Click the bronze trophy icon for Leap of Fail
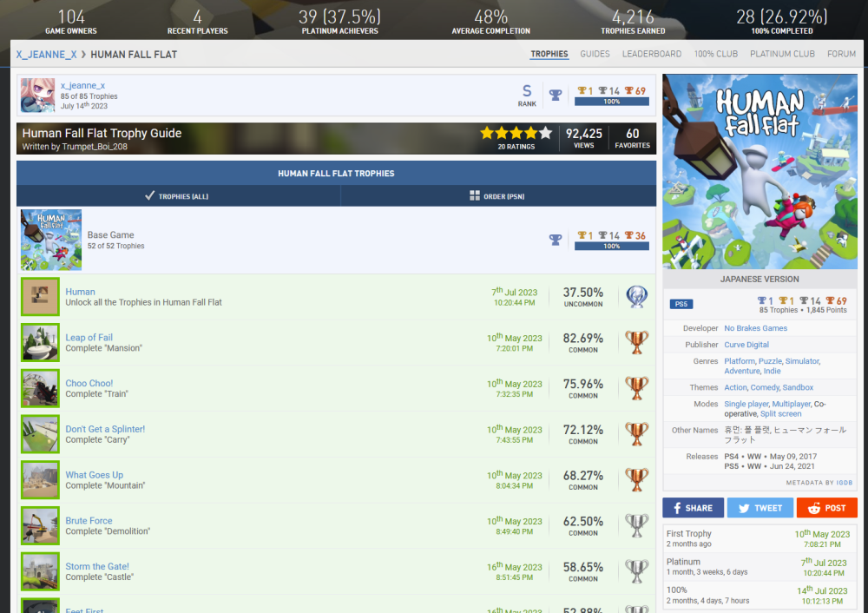Image resolution: width=868 pixels, height=613 pixels. (637, 343)
